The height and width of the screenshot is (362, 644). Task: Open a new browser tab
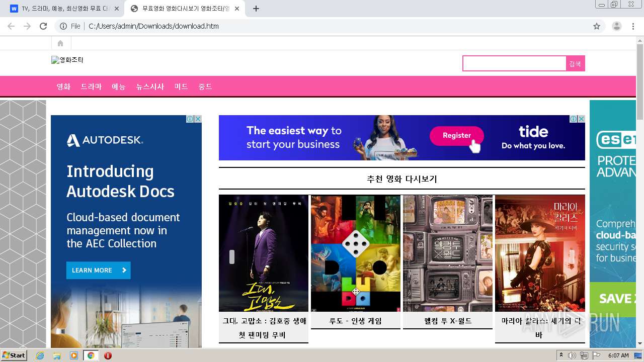click(x=256, y=9)
